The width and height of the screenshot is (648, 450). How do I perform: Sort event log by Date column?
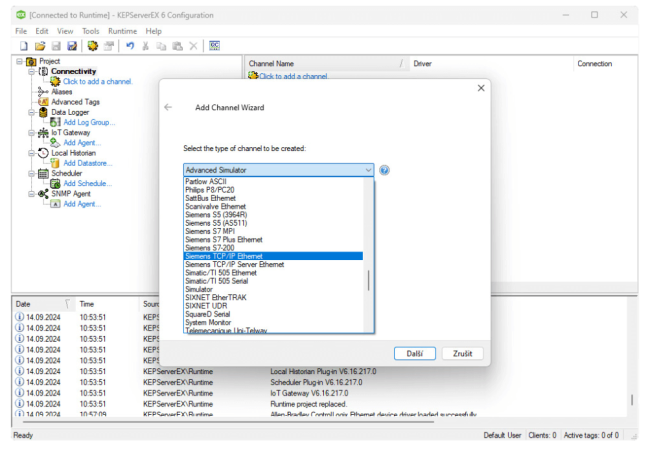tap(43, 304)
